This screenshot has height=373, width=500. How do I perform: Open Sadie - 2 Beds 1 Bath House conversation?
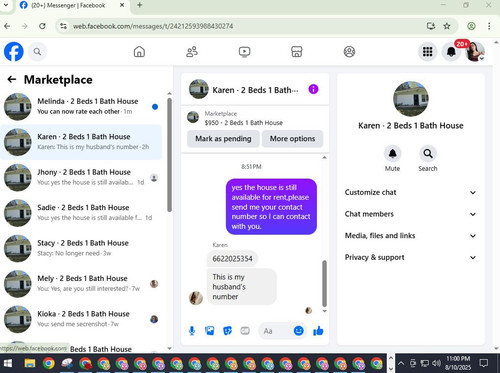(x=81, y=213)
